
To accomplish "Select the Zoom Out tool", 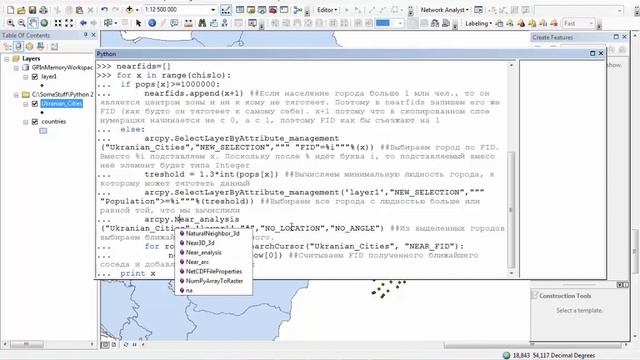I will (x=21, y=23).
